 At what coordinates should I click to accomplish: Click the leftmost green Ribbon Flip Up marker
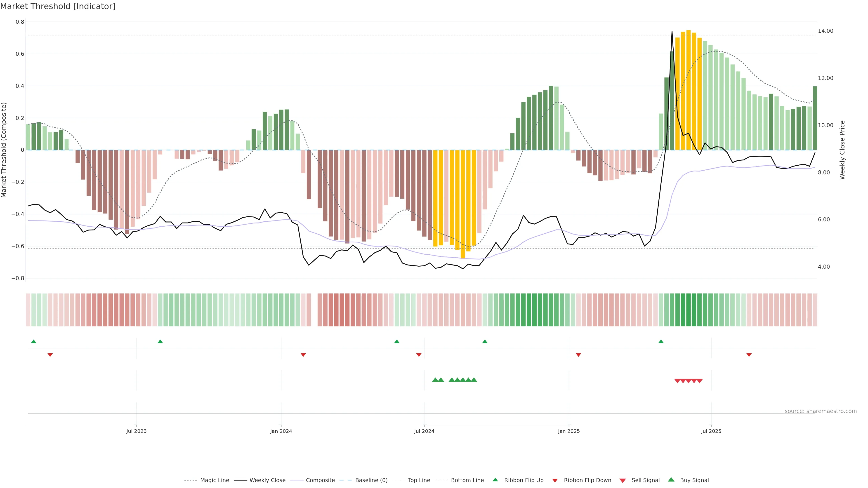33,342
